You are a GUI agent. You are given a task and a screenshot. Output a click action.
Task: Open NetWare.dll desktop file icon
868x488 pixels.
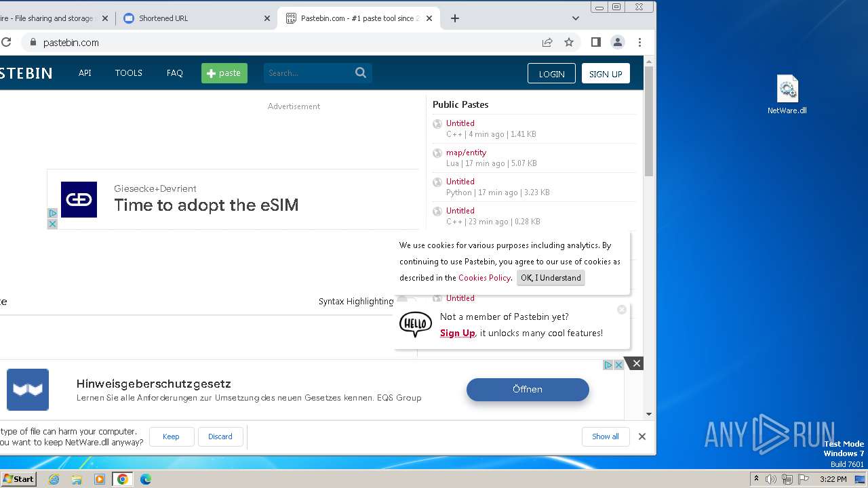(x=787, y=95)
